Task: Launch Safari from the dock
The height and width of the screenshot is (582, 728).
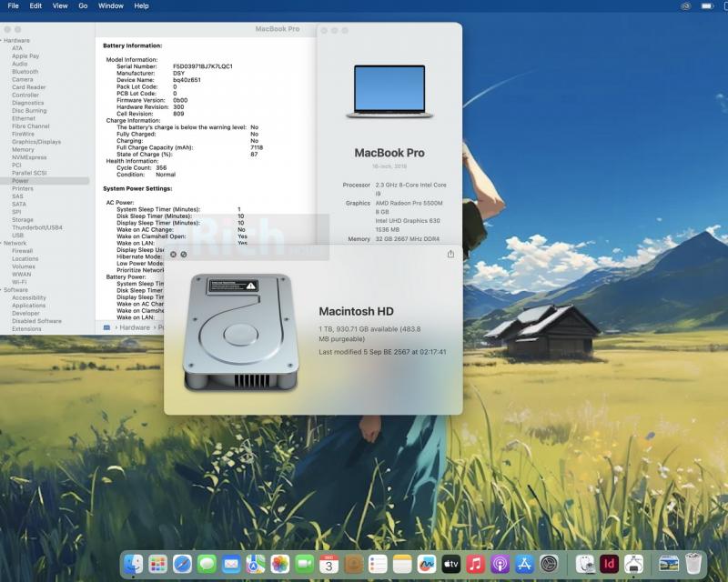Action: click(182, 564)
